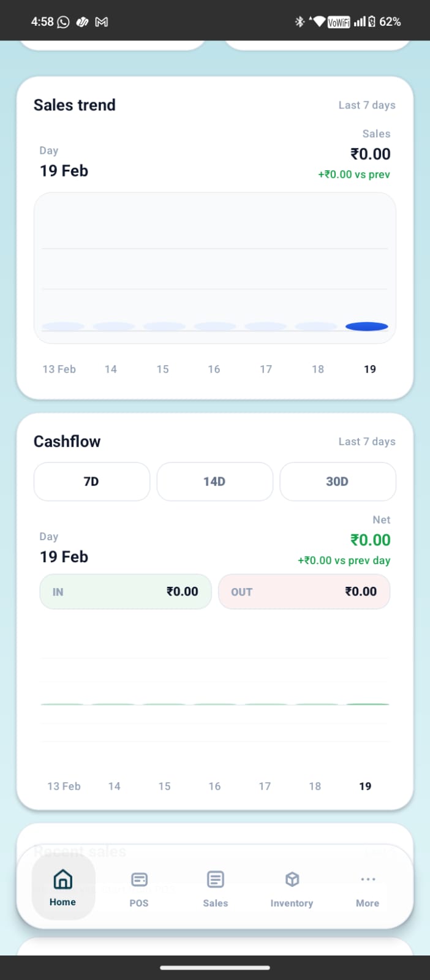The image size is (430, 980).
Task: Tap the Inventory cube icon
Action: (292, 879)
